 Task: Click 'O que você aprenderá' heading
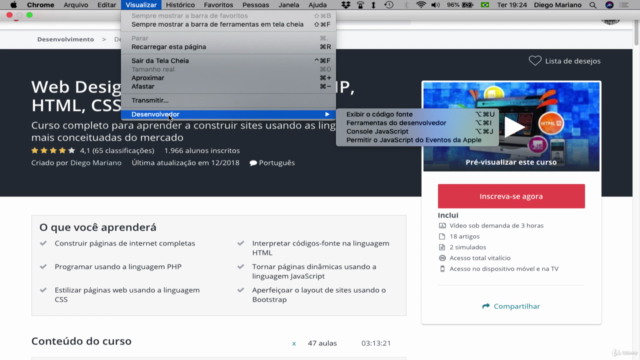(98, 227)
